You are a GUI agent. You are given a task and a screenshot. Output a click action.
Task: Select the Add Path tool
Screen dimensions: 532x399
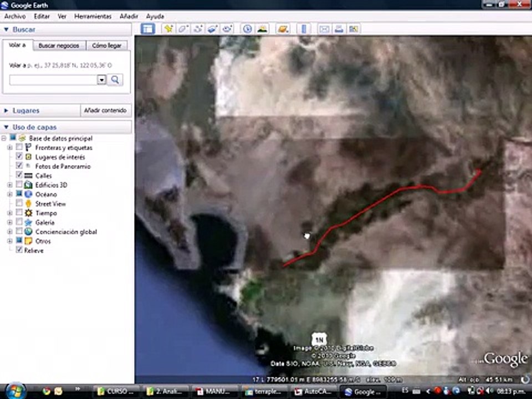[x=198, y=29]
